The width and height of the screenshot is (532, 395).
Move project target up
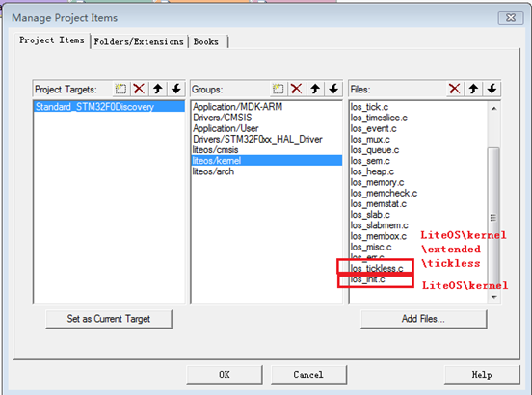[x=157, y=90]
